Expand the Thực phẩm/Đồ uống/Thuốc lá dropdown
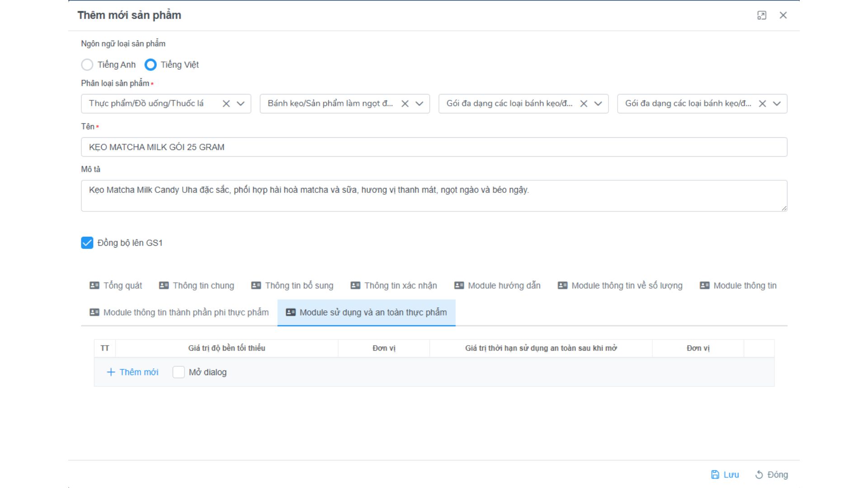This screenshot has height=488, width=868. click(x=241, y=103)
